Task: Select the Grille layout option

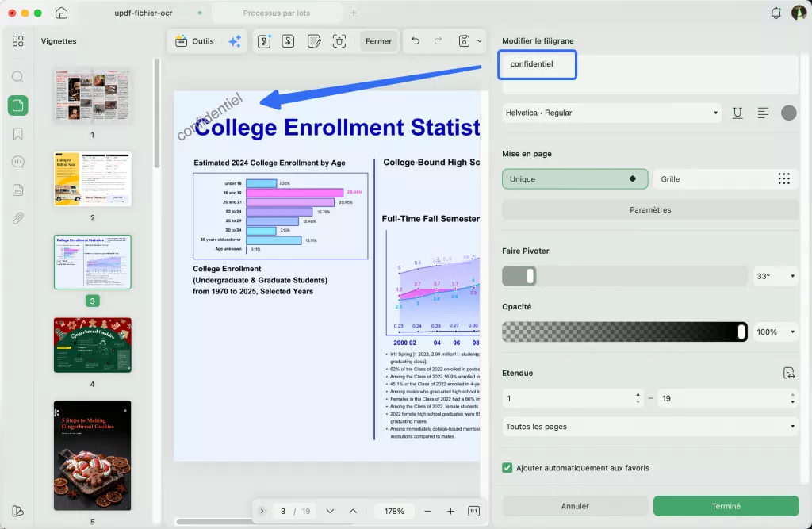Action: (726, 178)
